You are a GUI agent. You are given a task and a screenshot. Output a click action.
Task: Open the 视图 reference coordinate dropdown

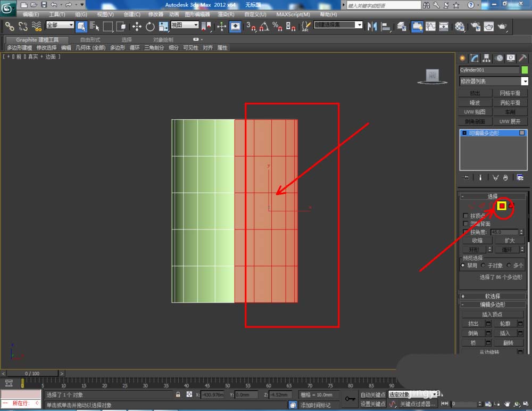pos(185,25)
